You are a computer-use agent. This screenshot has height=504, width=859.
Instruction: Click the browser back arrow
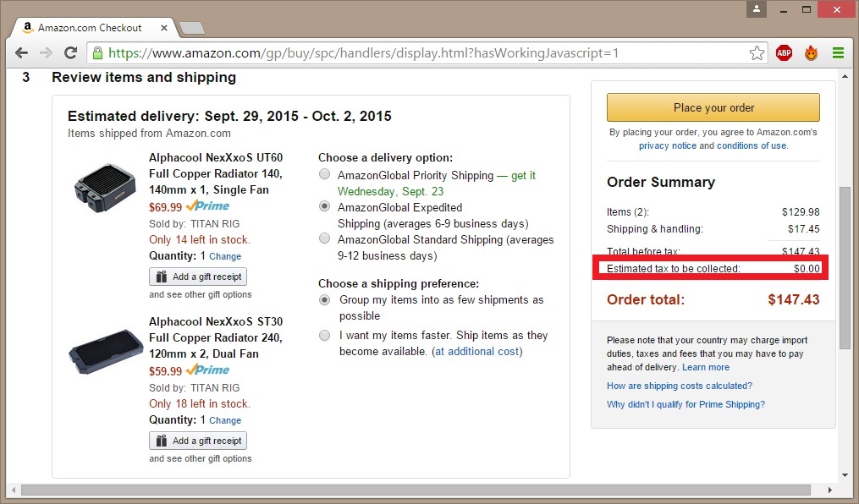pos(22,53)
